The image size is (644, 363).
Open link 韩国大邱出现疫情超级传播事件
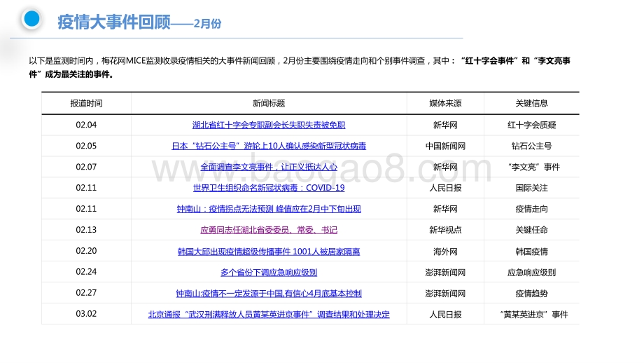point(234,251)
